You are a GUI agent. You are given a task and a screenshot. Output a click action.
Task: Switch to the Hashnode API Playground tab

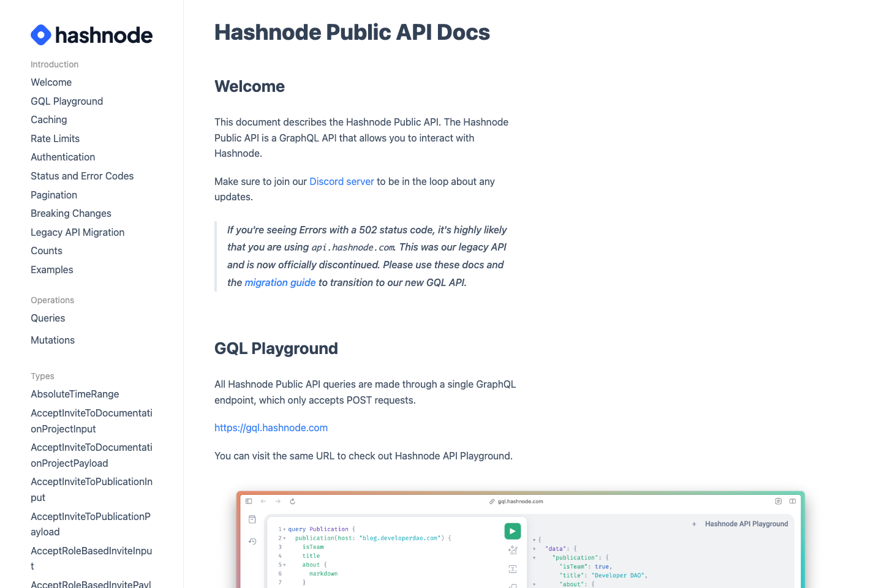(x=747, y=524)
